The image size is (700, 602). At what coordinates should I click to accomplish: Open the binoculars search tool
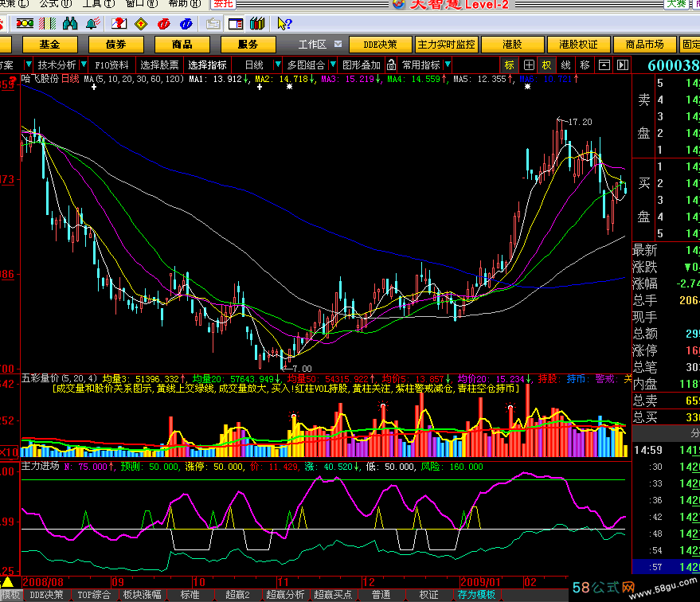pos(69,23)
